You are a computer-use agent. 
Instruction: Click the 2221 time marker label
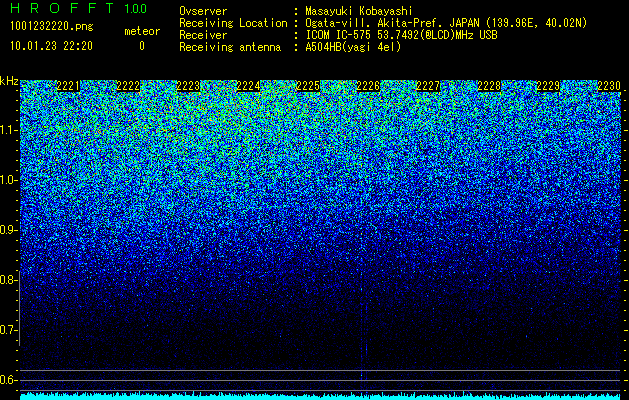(x=68, y=86)
